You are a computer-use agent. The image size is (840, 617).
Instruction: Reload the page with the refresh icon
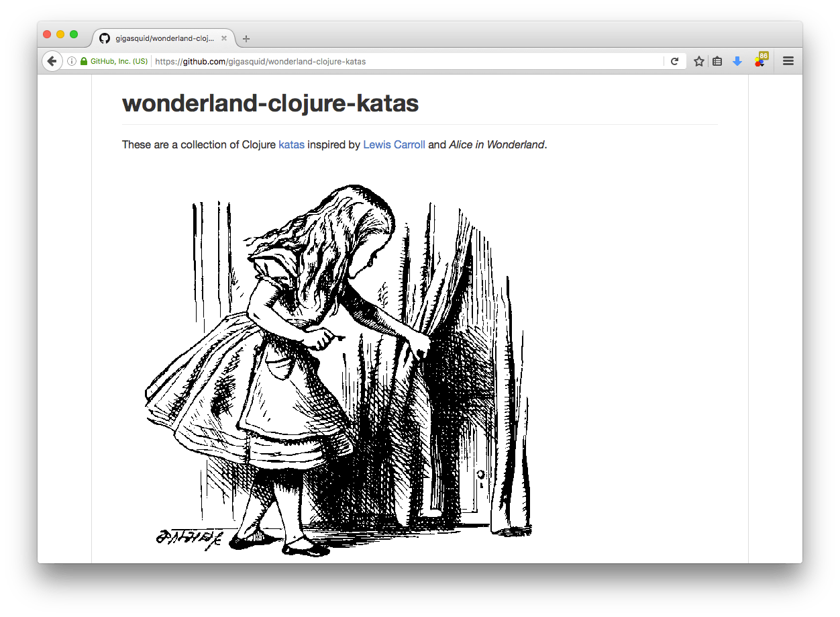675,61
